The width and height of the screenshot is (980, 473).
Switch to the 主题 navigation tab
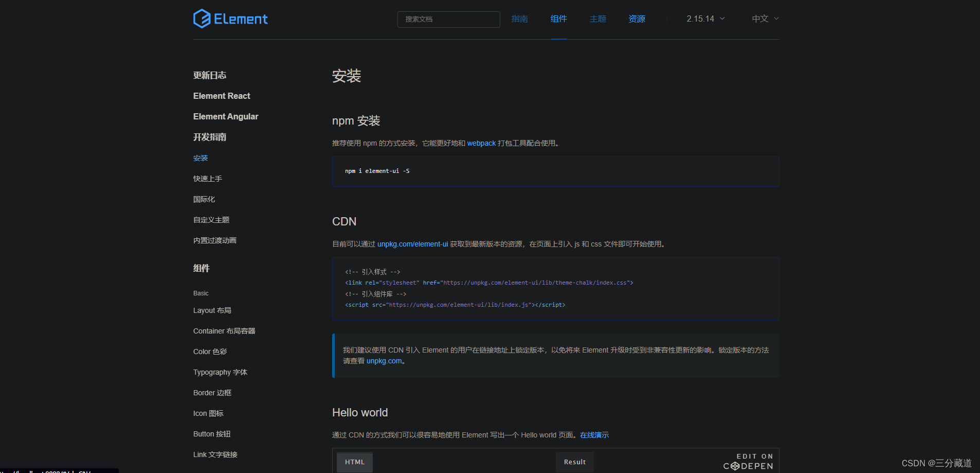click(x=598, y=19)
